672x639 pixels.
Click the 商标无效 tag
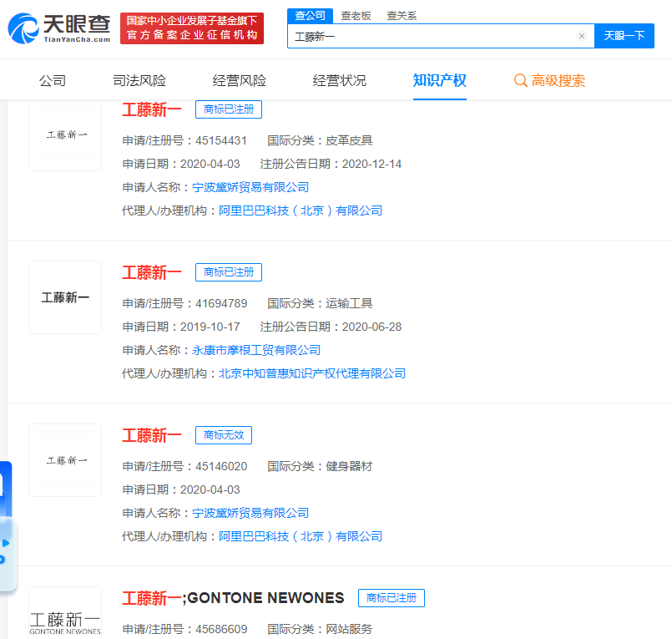224,435
